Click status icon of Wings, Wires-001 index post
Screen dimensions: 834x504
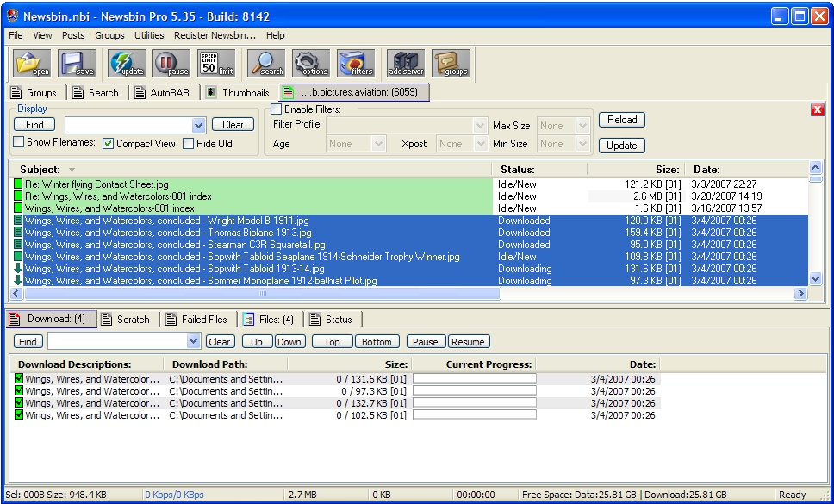click(17, 208)
